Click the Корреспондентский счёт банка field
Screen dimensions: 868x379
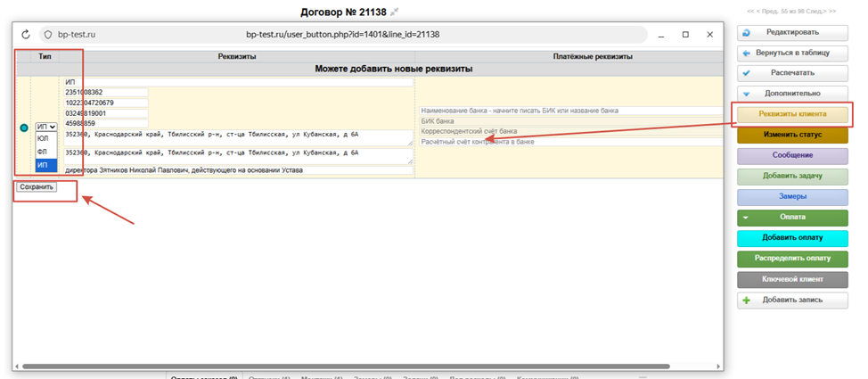pyautogui.click(x=570, y=131)
